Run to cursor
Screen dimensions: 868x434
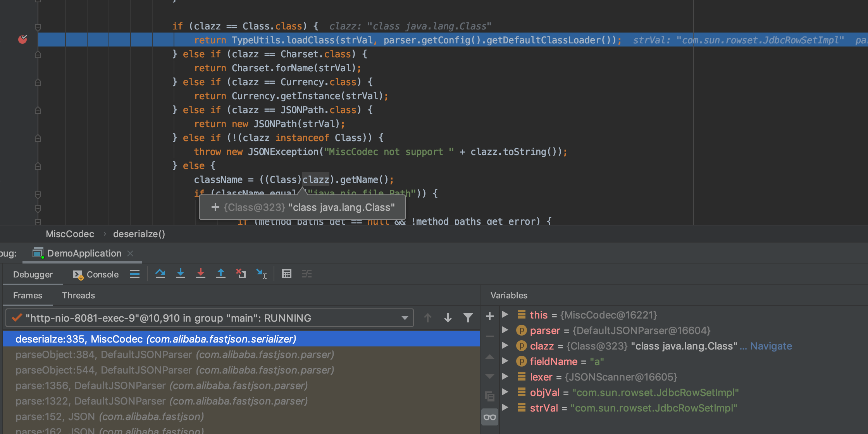[x=262, y=274]
